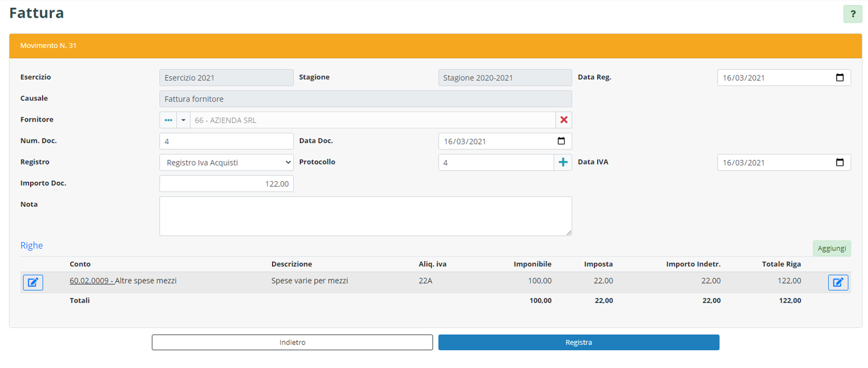Expand the Fornitore dropdown caret
The image size is (868, 368).
pyautogui.click(x=183, y=120)
